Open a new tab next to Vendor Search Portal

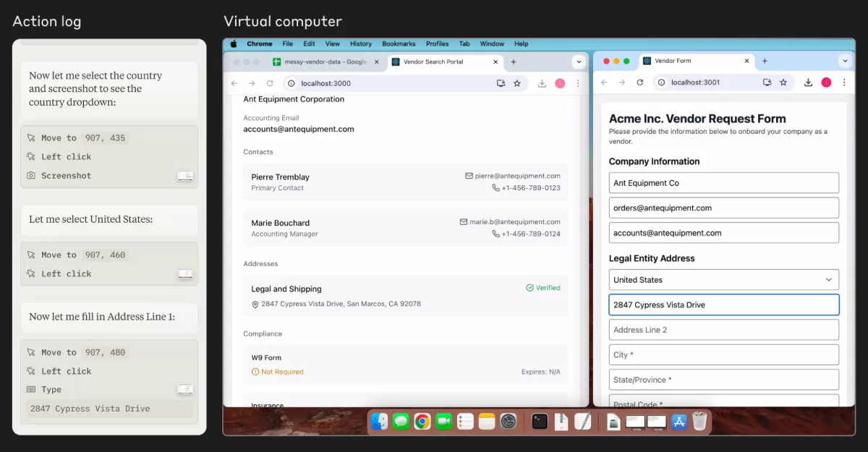click(514, 62)
